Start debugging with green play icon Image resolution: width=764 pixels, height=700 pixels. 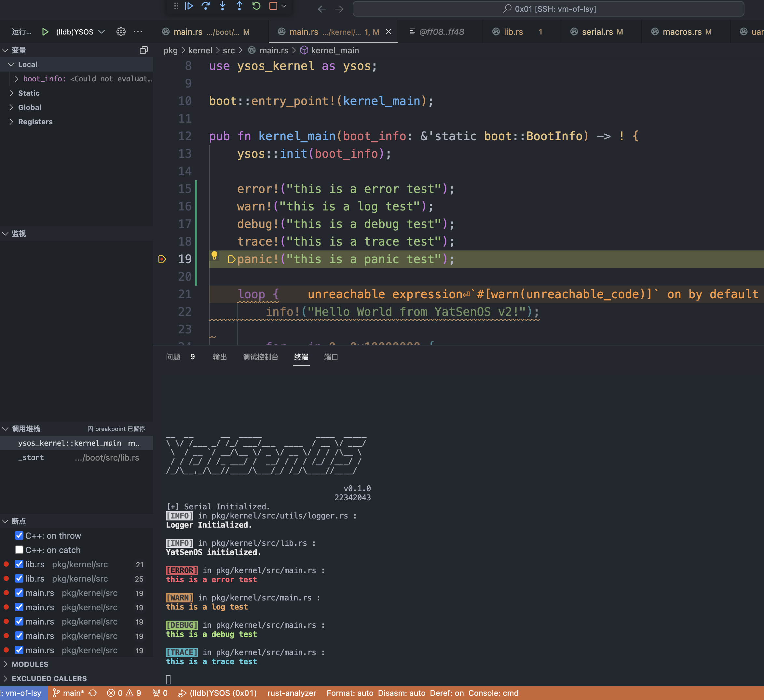[x=45, y=32]
